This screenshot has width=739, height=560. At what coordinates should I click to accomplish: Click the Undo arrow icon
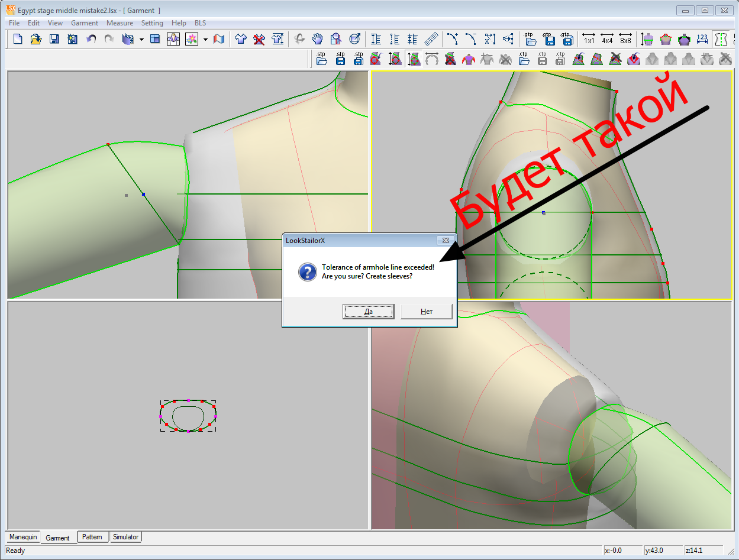pos(91,39)
